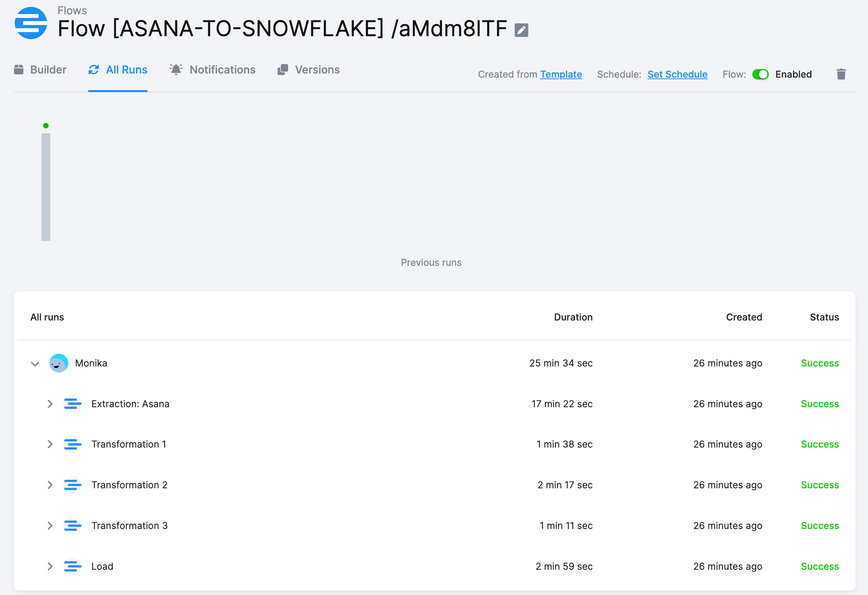Click the All Runs refresh icon
868x595 pixels.
(x=94, y=69)
